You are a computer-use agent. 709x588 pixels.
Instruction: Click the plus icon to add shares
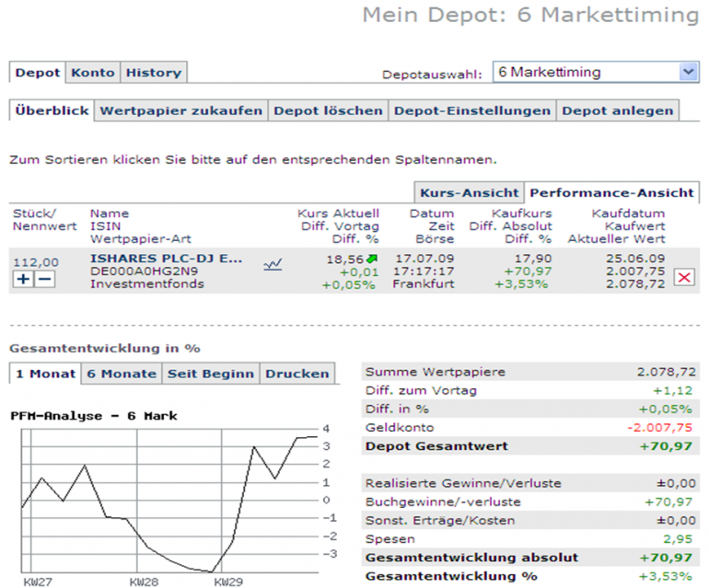(23, 279)
